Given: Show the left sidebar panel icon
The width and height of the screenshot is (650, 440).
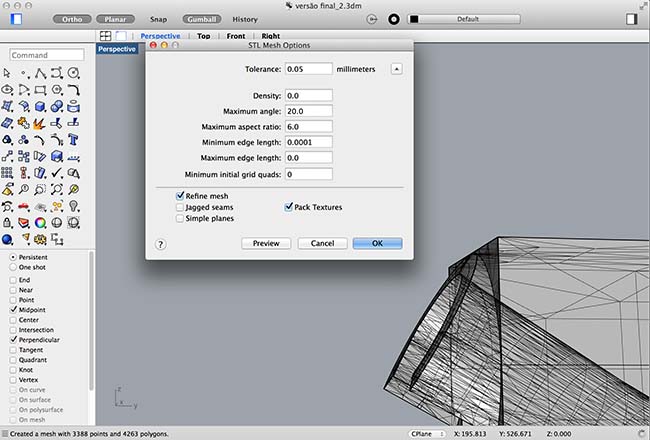Looking at the screenshot, I should (x=16, y=19).
